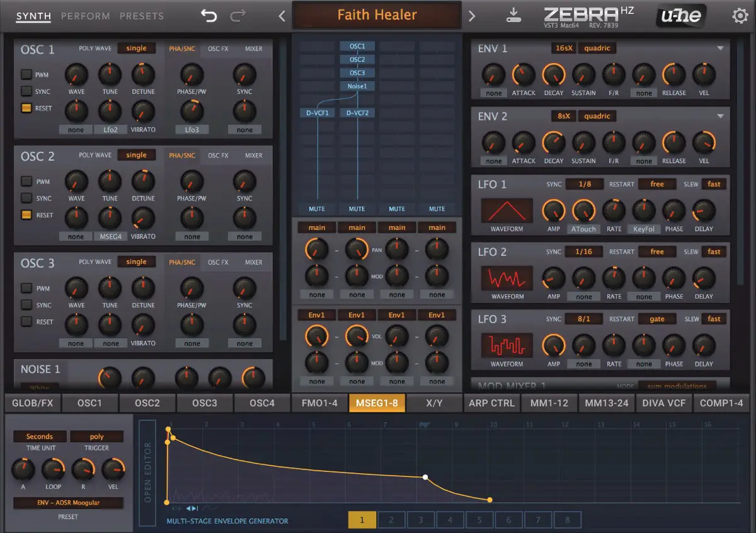This screenshot has width=756, height=533.
Task: Open OSC 1's 'single' poly wave dropdown
Action: pos(137,48)
